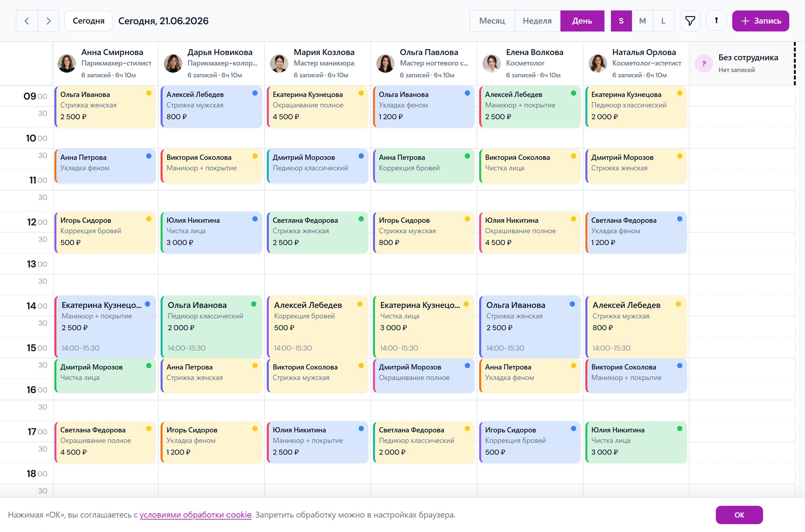Click the Сегодня button
This screenshot has height=532, width=805.
pyautogui.click(x=88, y=21)
